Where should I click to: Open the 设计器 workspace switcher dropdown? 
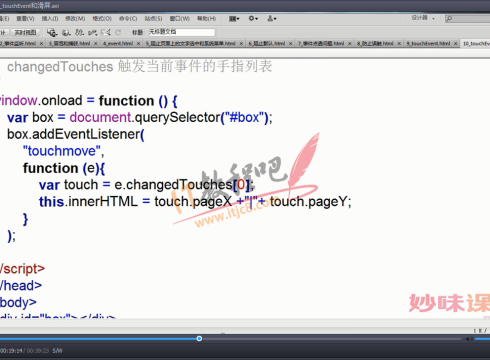coord(423,18)
